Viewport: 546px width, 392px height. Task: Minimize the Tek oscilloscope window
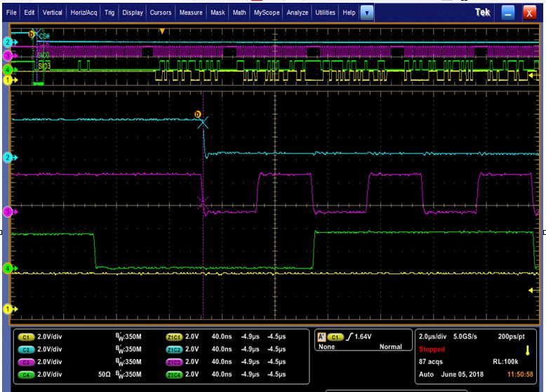(x=508, y=13)
